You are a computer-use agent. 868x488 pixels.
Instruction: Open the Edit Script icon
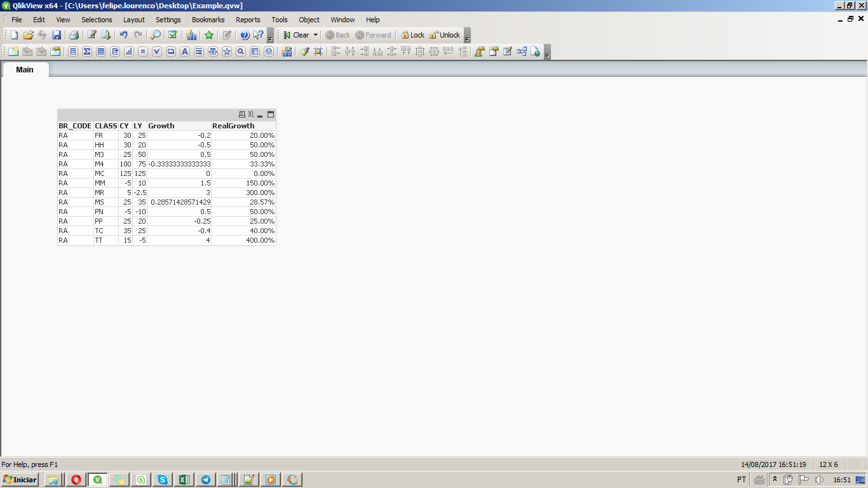(92, 35)
